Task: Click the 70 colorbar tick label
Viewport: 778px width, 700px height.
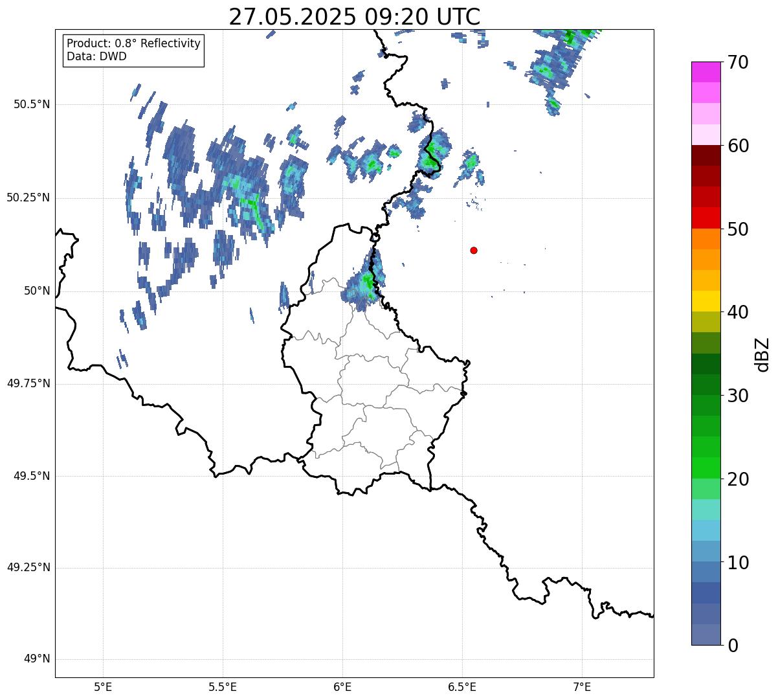Action: click(738, 62)
